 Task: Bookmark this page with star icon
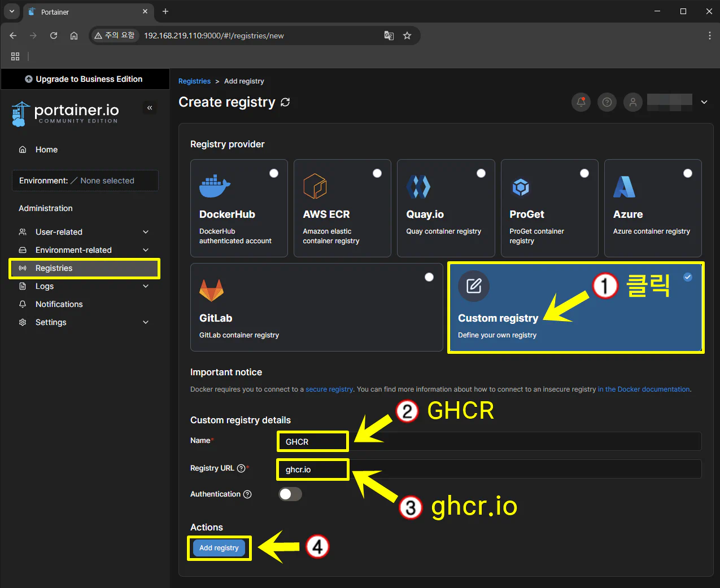tap(407, 36)
